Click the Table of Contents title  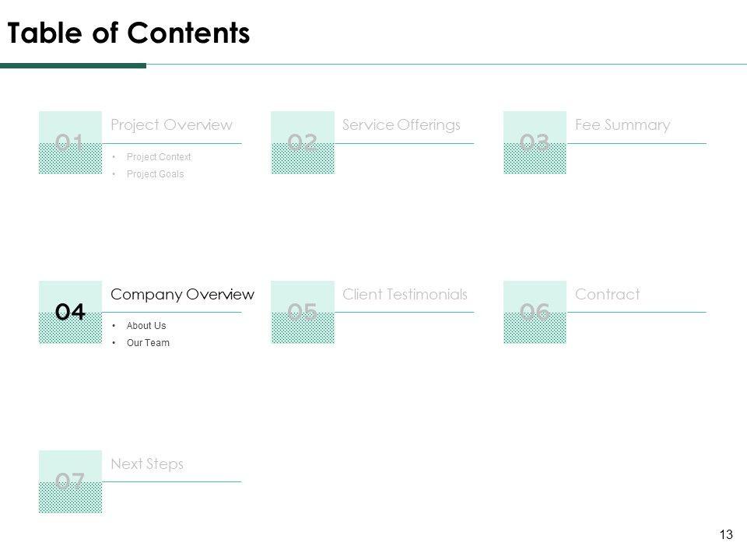[x=128, y=33]
